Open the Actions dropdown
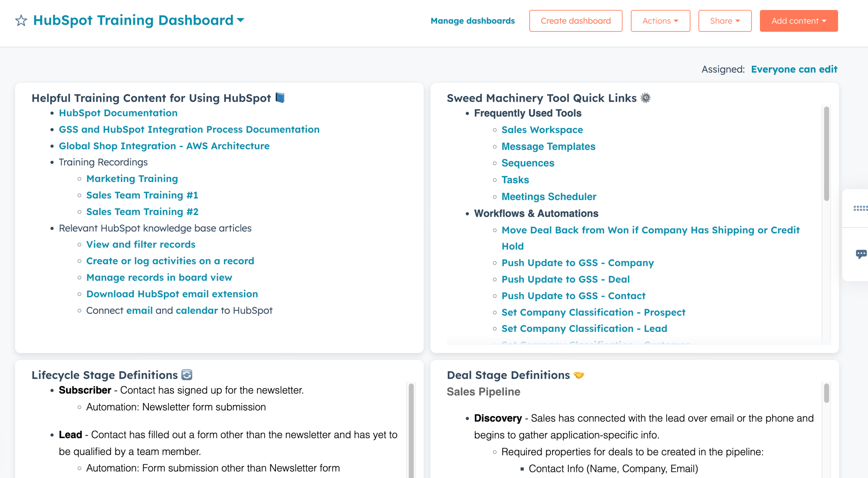 pos(660,21)
